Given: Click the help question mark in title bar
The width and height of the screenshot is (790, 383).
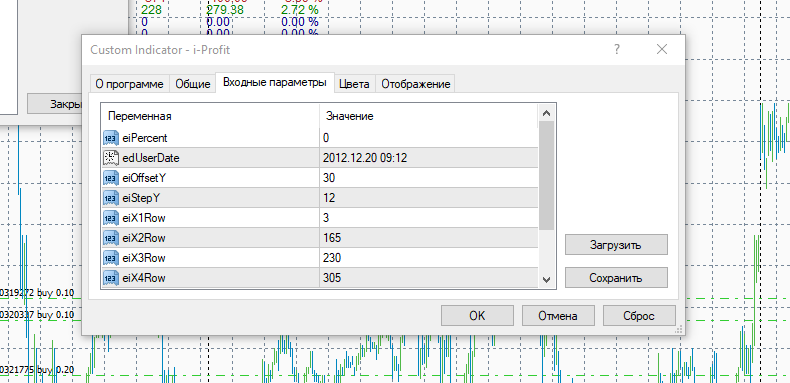Looking at the screenshot, I should point(617,49).
